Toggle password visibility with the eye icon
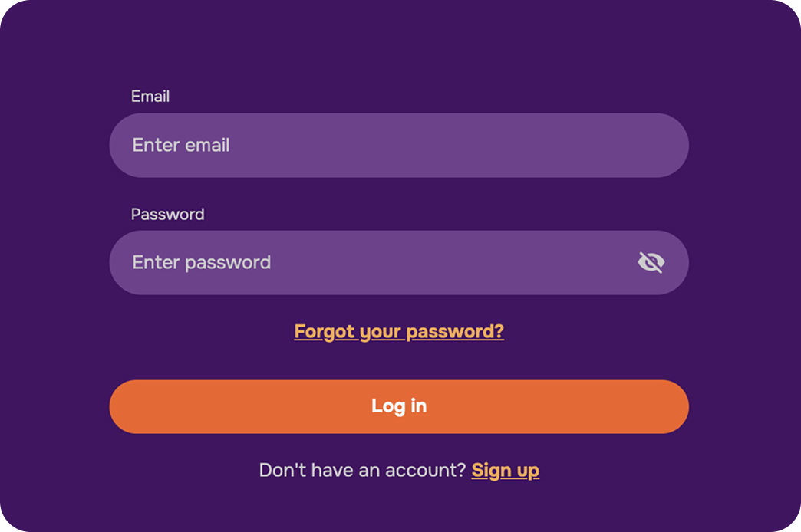The height and width of the screenshot is (532, 801). (651, 262)
